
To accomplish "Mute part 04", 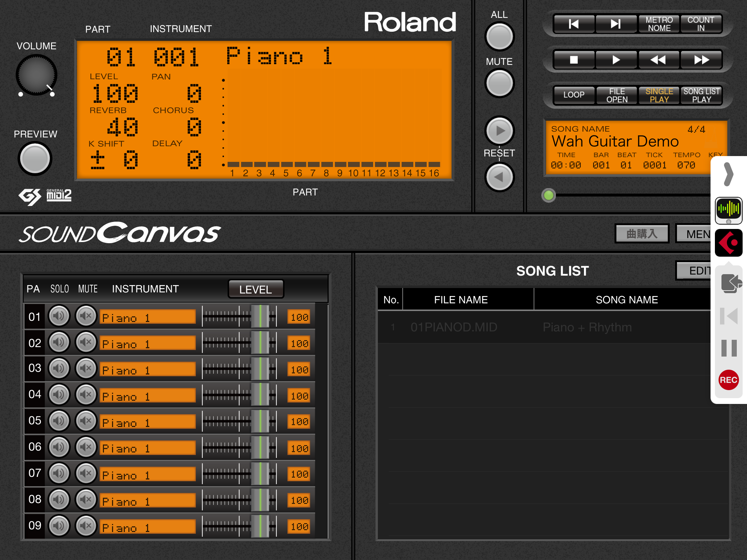I will 86,394.
